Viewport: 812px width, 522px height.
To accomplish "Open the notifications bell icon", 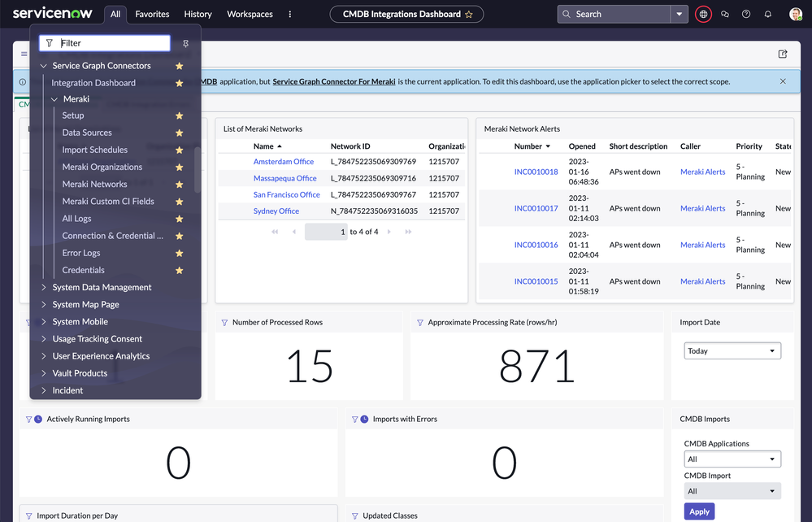I will (x=768, y=14).
